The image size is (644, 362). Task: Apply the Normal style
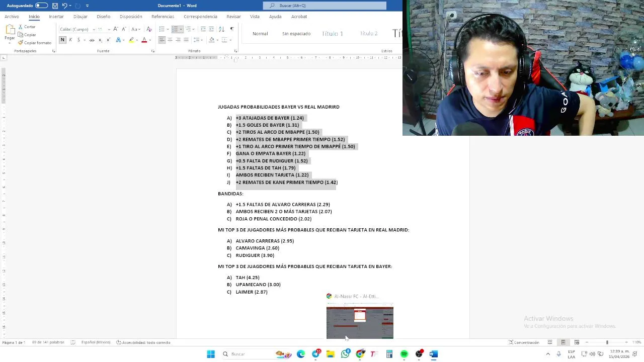pyautogui.click(x=260, y=34)
